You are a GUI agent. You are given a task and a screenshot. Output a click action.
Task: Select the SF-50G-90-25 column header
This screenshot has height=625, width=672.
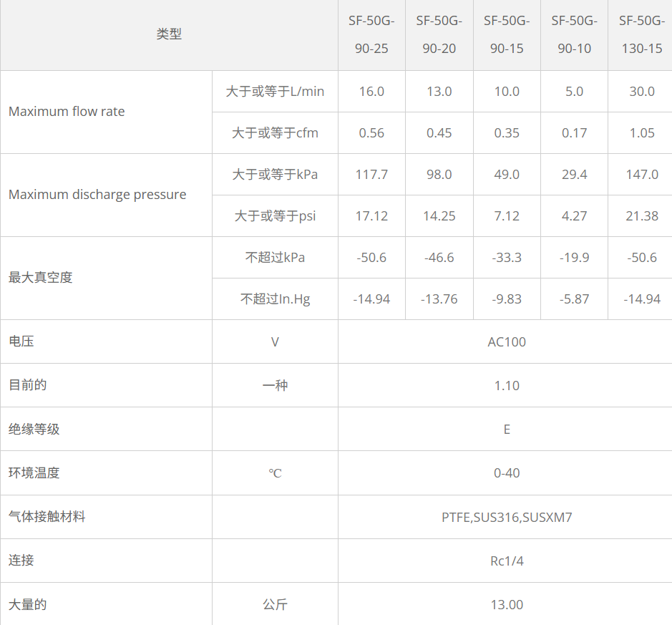(x=371, y=34)
